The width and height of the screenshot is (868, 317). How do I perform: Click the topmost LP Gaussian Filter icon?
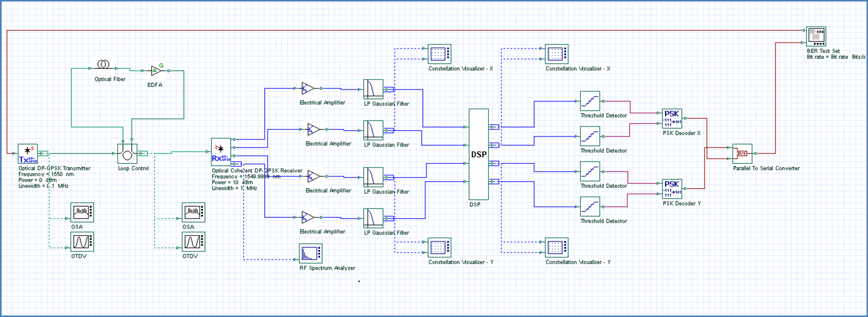click(373, 89)
